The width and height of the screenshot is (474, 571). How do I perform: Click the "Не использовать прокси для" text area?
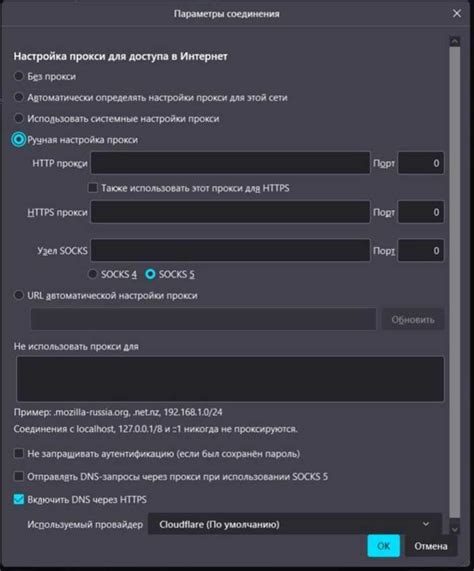tap(230, 379)
